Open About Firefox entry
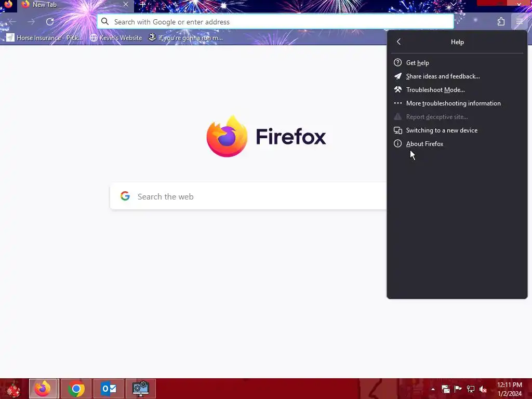Screen dimensions: 532x399 pyautogui.click(x=457, y=144)
